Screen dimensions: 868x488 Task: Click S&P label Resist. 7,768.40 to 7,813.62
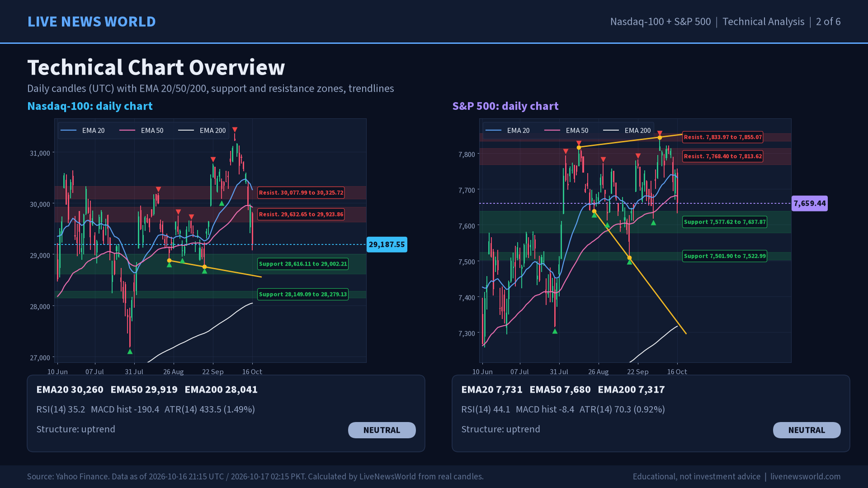[x=722, y=156]
